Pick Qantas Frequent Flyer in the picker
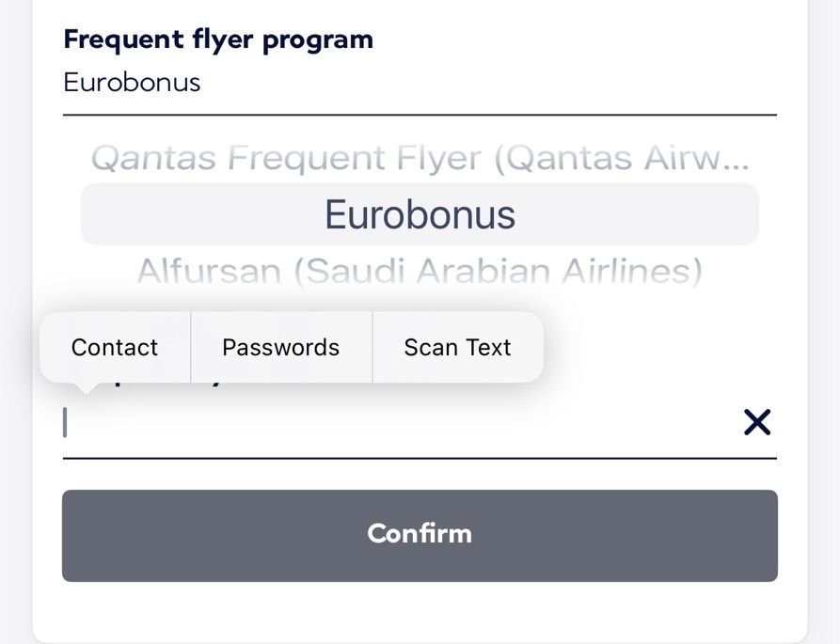The height and width of the screenshot is (644, 840). click(420, 160)
